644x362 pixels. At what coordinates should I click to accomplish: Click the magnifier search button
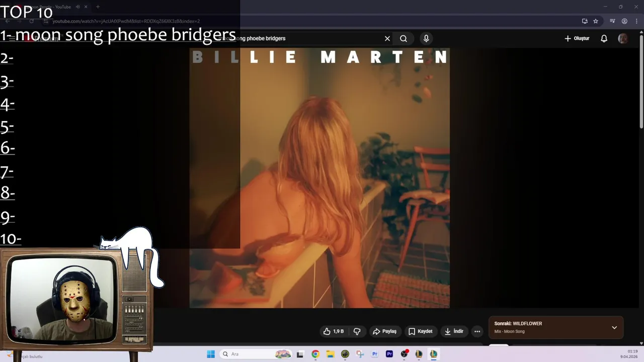(x=404, y=38)
